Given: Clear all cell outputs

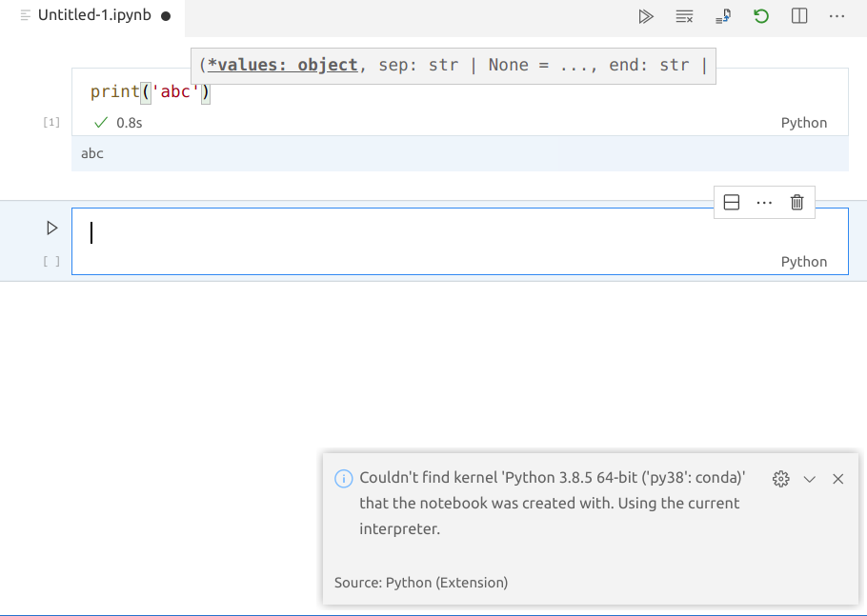Looking at the screenshot, I should coord(684,16).
